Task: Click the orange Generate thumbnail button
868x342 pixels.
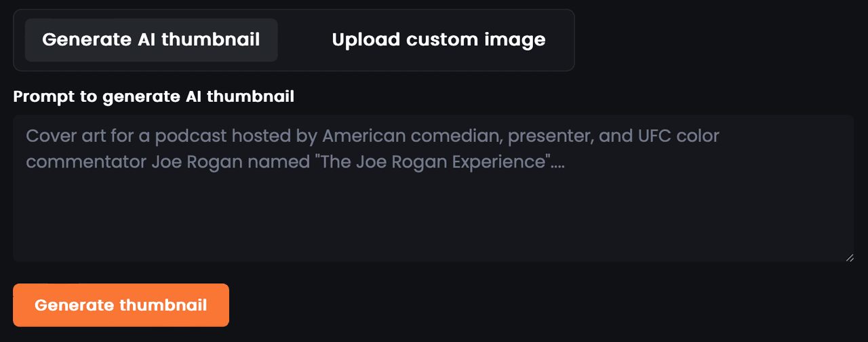Action: pyautogui.click(x=121, y=305)
